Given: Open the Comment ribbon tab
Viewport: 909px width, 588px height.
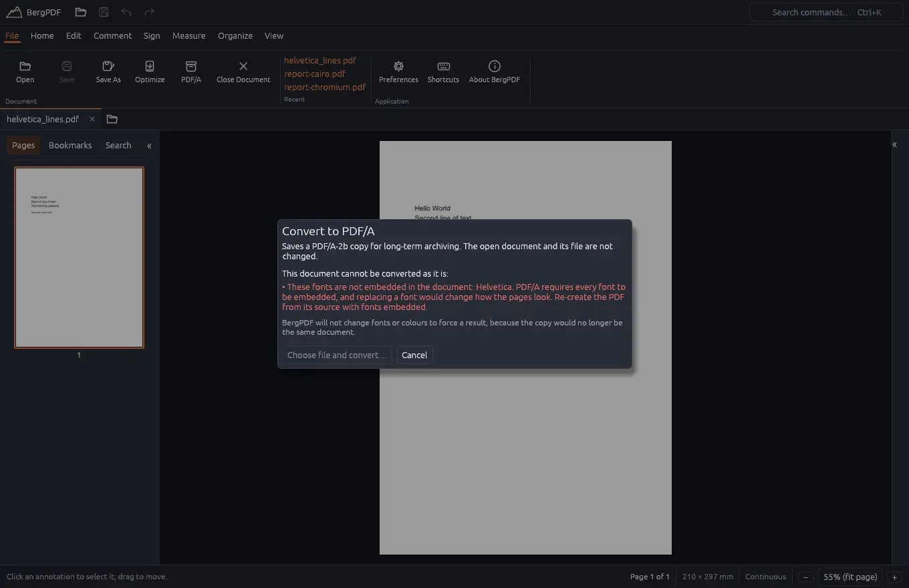Looking at the screenshot, I should [112, 35].
